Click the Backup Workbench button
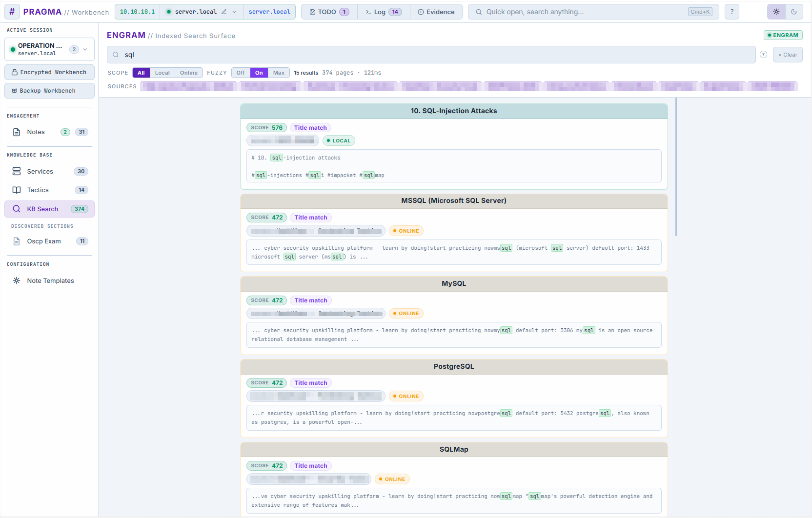The width and height of the screenshot is (812, 518). click(x=50, y=91)
